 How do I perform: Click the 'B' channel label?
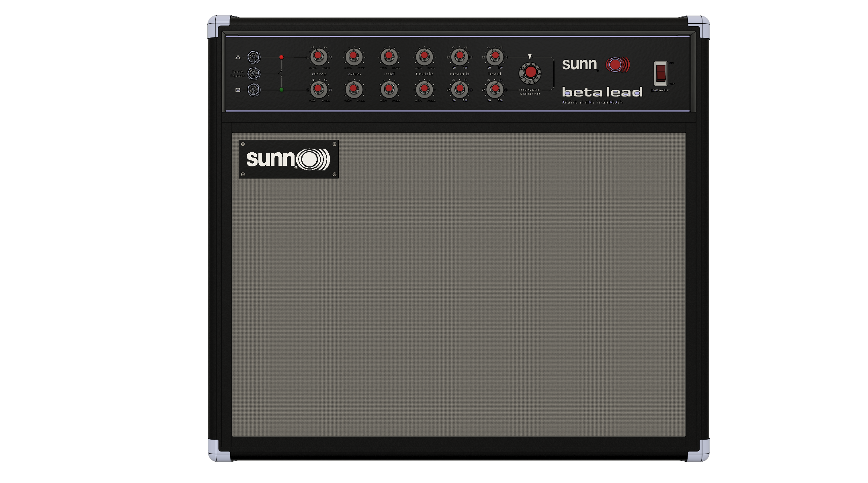238,90
